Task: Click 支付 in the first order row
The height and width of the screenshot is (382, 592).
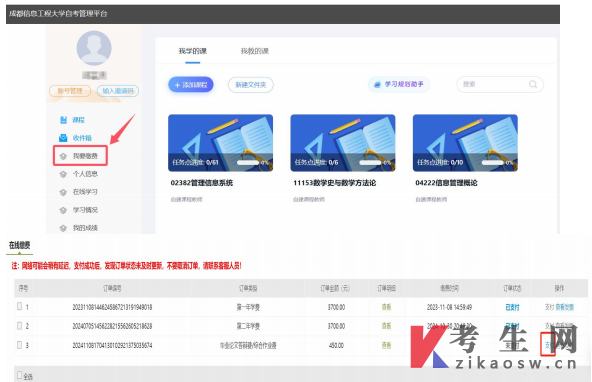Action: [549, 307]
